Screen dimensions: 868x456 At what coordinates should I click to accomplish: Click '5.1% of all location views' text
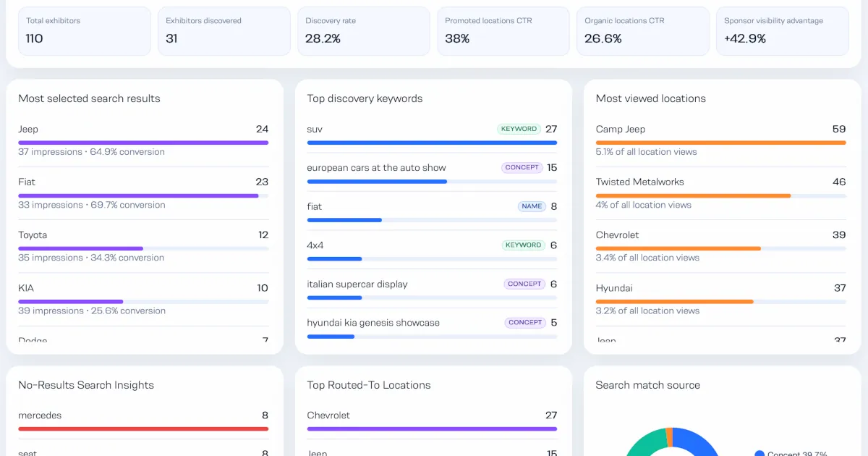click(646, 152)
